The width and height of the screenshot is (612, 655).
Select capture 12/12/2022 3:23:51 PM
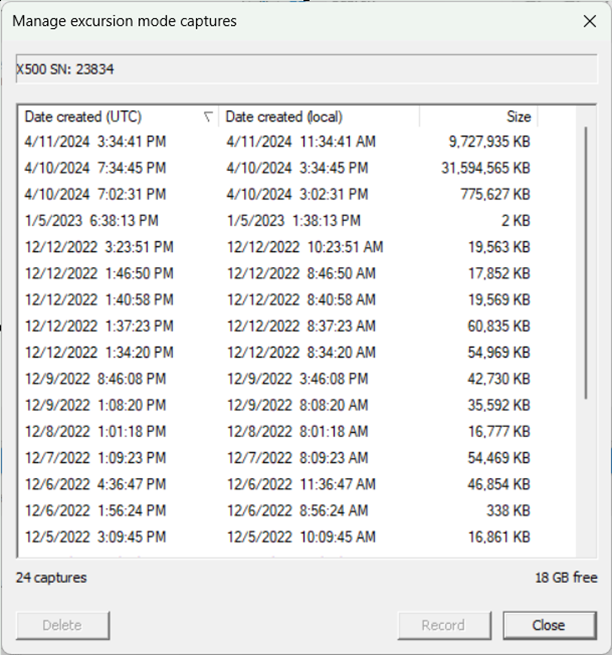pyautogui.click(x=99, y=247)
